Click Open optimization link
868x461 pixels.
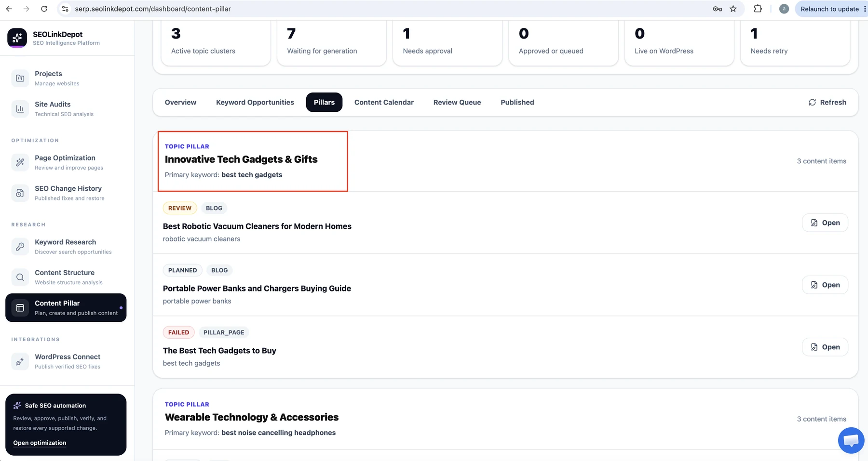[40, 443]
